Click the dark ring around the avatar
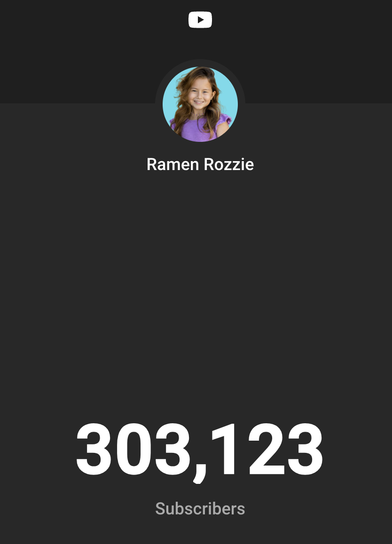This screenshot has height=544, width=392. [x=200, y=63]
